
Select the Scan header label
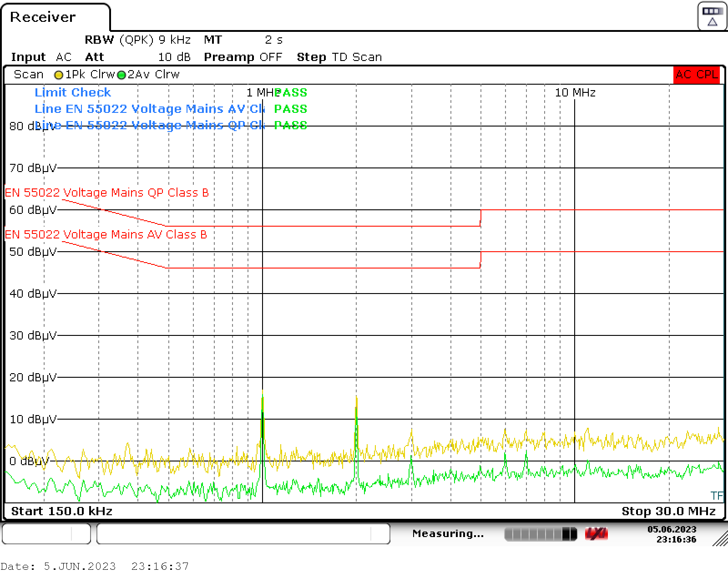tap(28, 74)
